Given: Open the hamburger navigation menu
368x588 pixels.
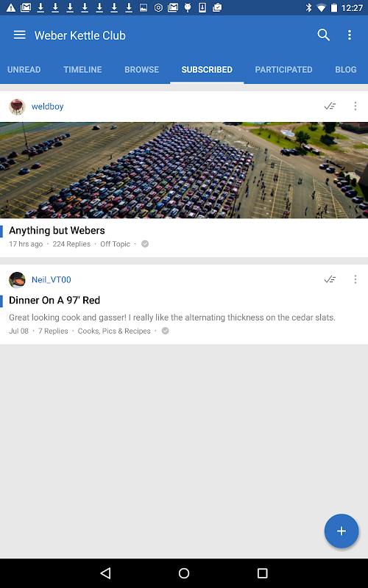Looking at the screenshot, I should (20, 35).
